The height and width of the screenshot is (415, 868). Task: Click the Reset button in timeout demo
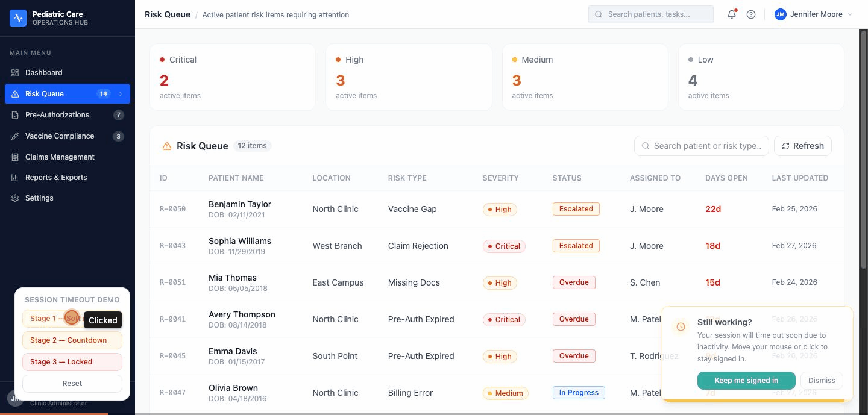tap(72, 384)
